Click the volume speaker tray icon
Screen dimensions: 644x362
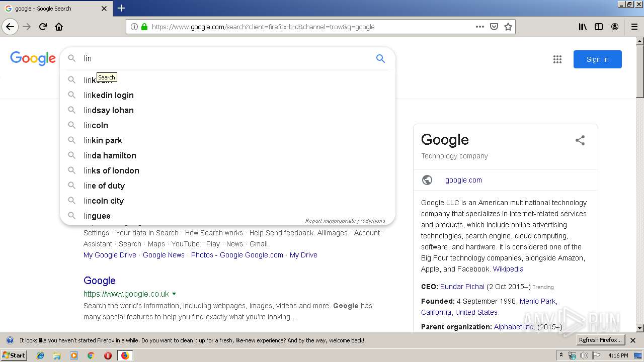coord(584,355)
